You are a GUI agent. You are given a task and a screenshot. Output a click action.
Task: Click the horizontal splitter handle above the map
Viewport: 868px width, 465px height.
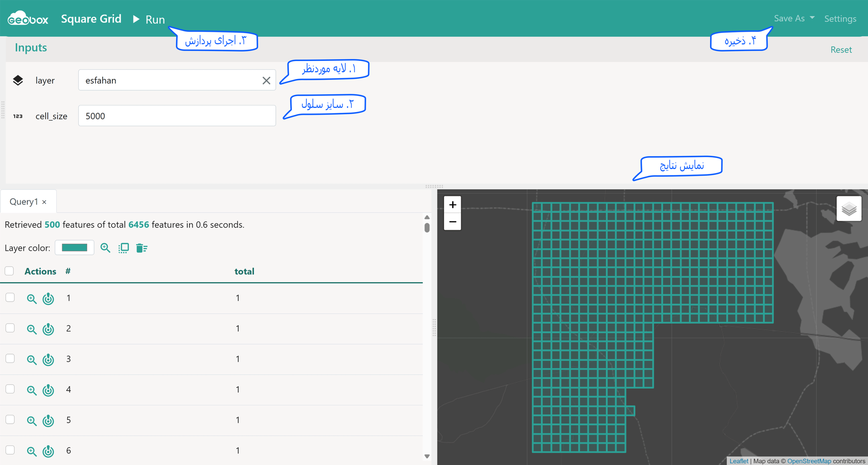[x=434, y=186]
